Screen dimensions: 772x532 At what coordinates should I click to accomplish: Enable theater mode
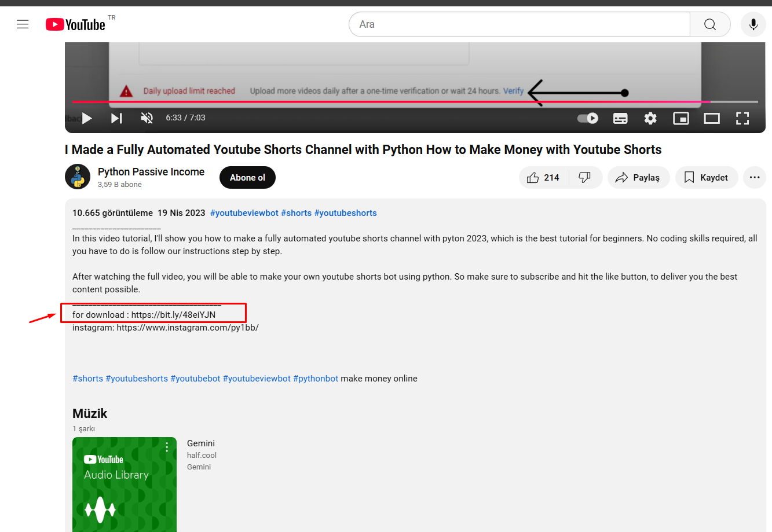[x=712, y=118]
